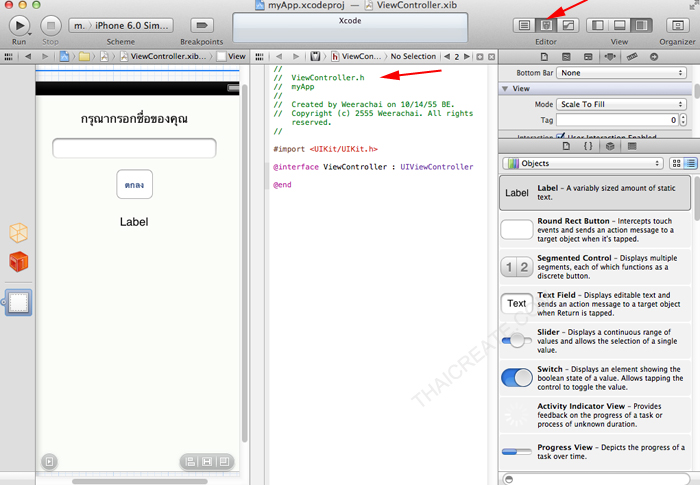Switch library to list view
The width and height of the screenshot is (700, 485).
coord(691,163)
